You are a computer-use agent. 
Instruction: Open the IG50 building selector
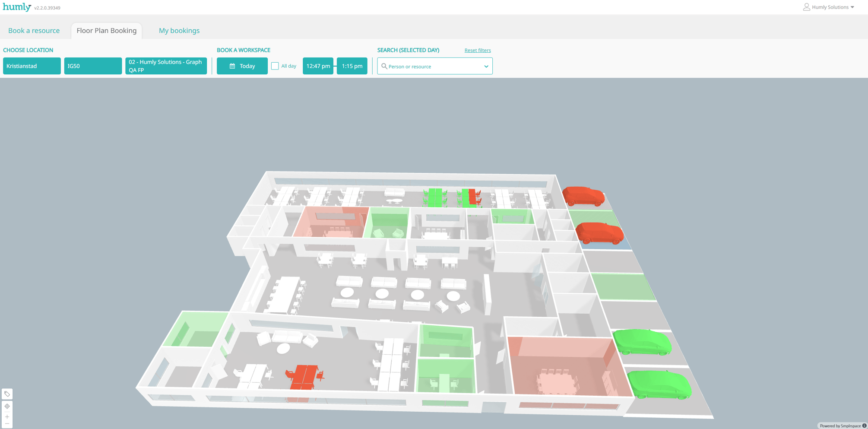93,66
